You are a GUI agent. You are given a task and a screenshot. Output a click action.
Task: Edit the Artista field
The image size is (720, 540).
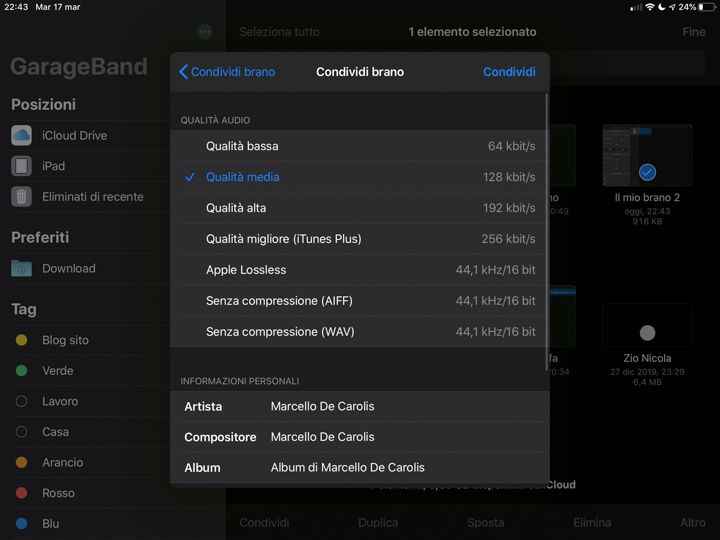[360, 406]
